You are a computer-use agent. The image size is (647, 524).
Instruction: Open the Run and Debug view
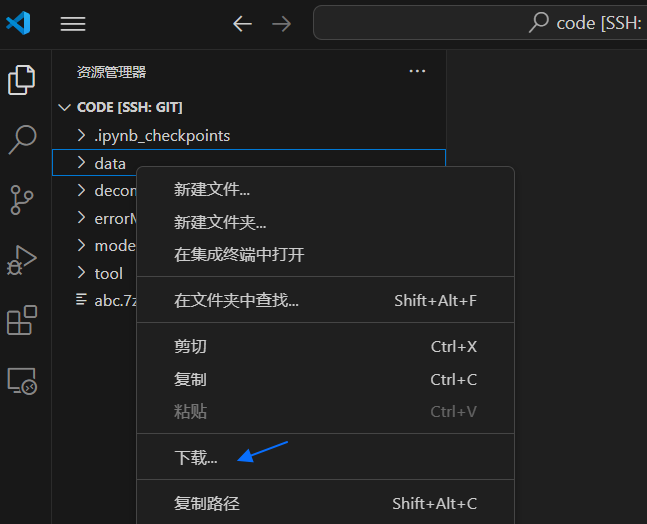click(x=22, y=261)
